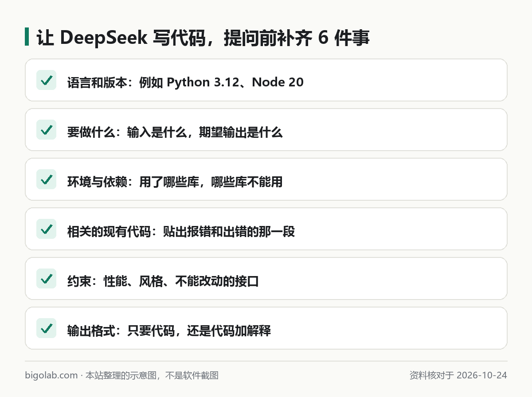
Task: Toggle the checkbox beside 约束
Action: point(46,279)
